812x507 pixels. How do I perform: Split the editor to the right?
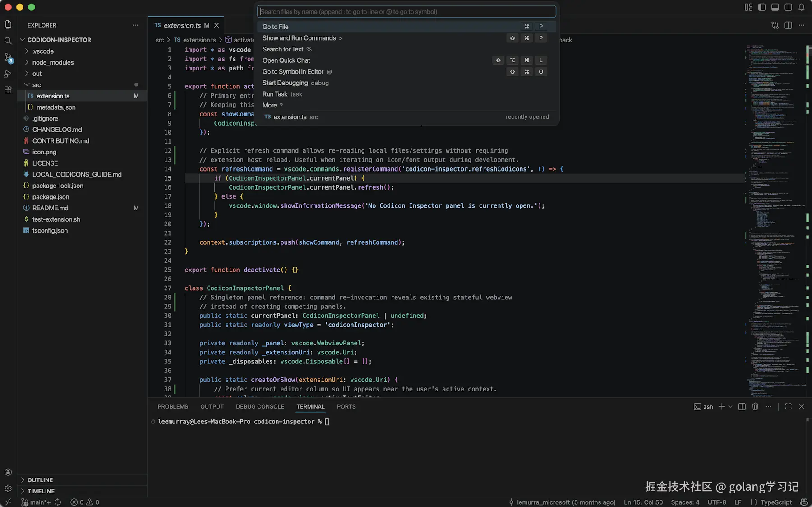788,25
